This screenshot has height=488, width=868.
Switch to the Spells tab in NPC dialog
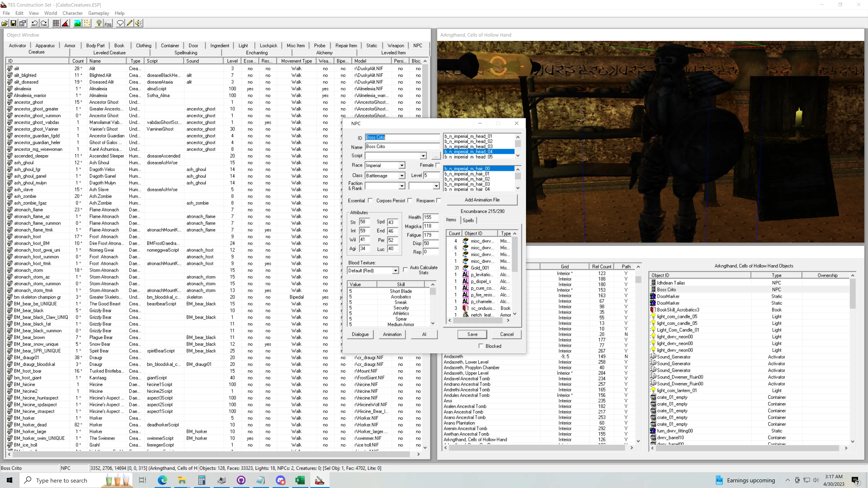(x=468, y=220)
